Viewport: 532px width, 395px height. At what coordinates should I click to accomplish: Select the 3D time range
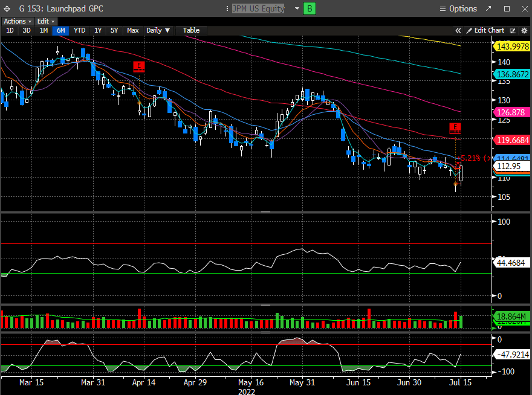click(x=27, y=31)
